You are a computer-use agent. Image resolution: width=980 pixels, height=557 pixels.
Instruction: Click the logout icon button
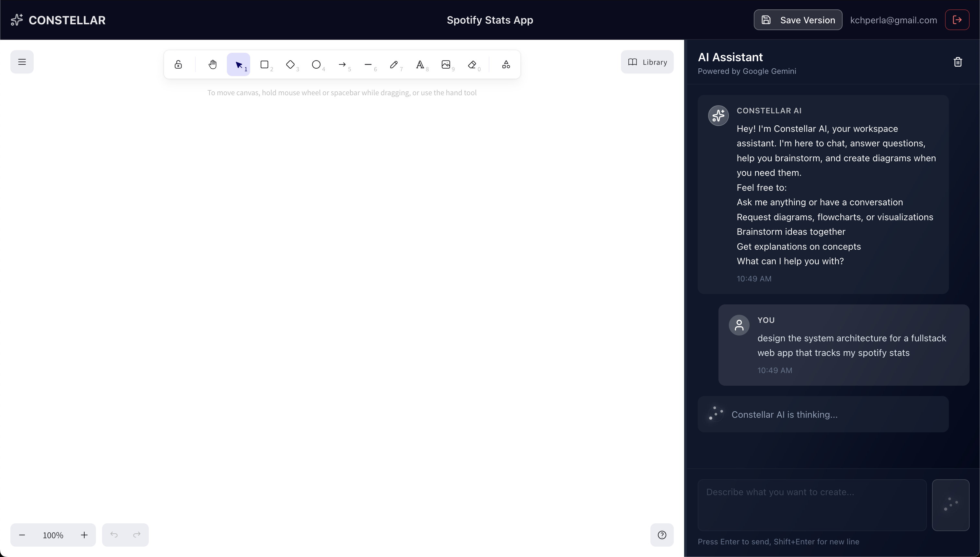(x=957, y=20)
